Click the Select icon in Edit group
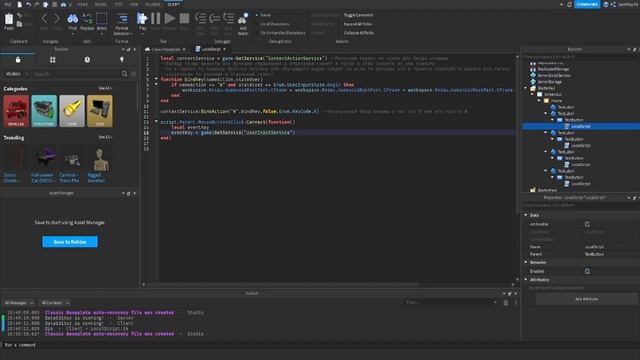 pyautogui.click(x=102, y=19)
